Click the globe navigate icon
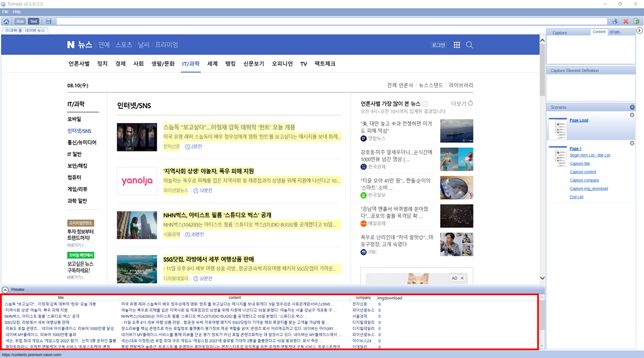This screenshot has height=358, width=644. click(615, 21)
